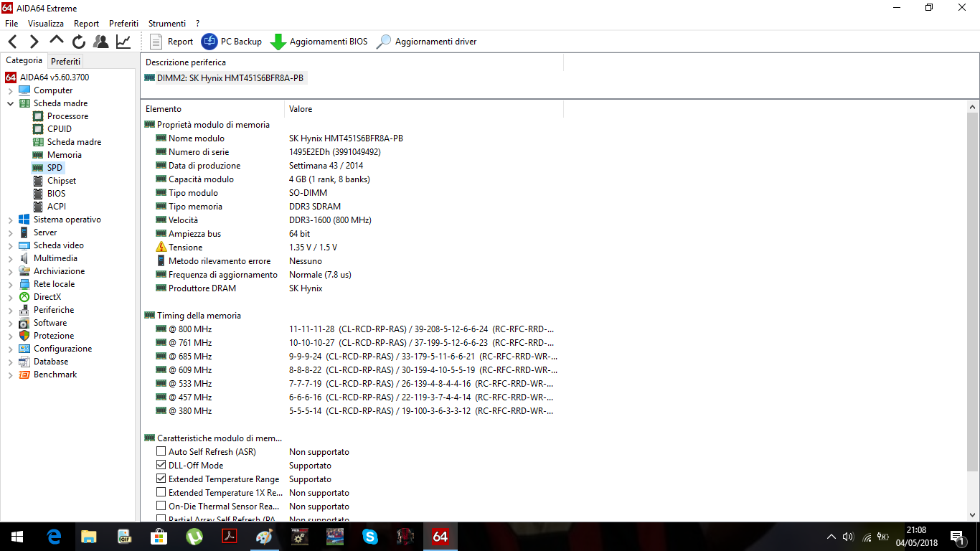Collapse the Scheda madre parent node
Image resolution: width=980 pixels, height=551 pixels.
pos(11,103)
